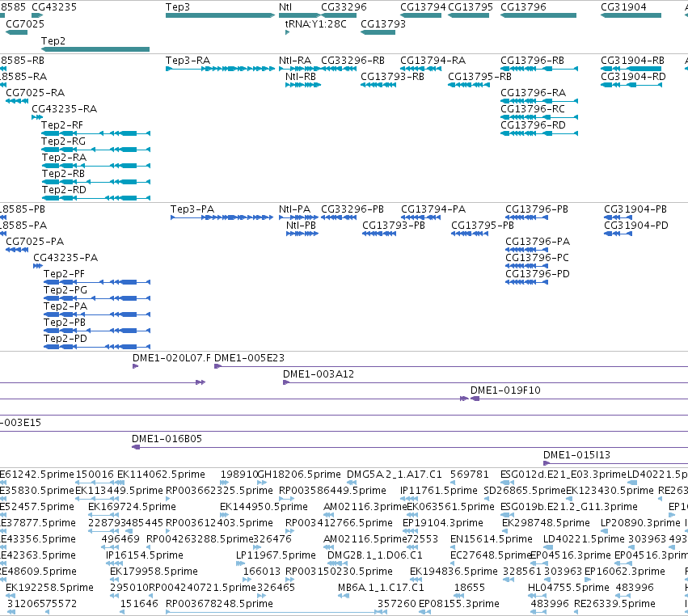Select protein CG13793-PB
Screen dimensions: 688x616
click(379, 234)
